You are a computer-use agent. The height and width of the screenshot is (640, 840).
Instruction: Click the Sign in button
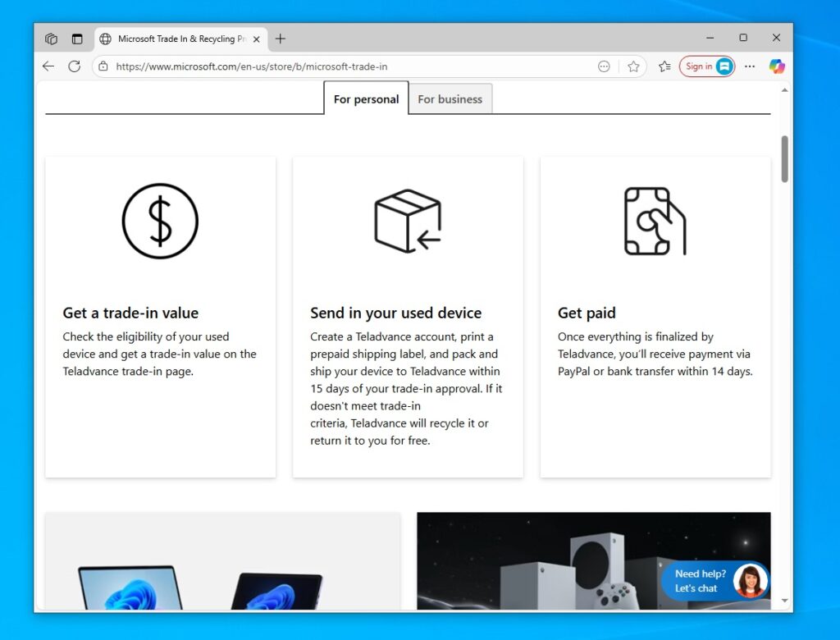pyautogui.click(x=701, y=66)
